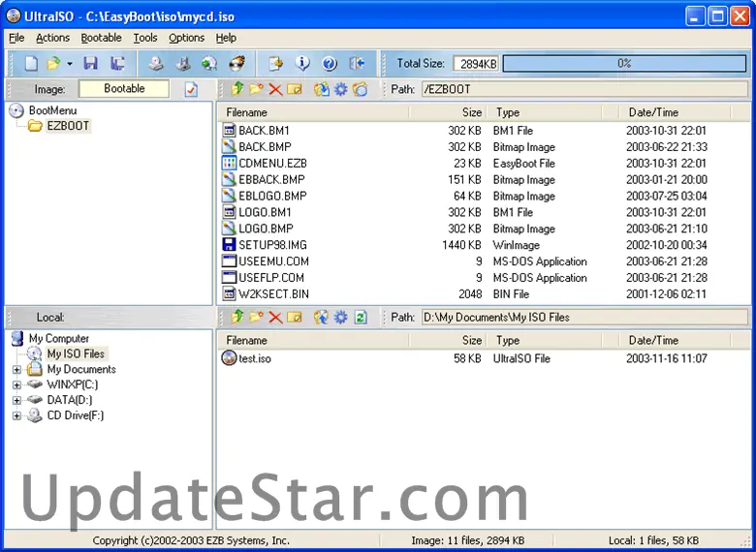Screen dimensions: 756x552
Task: Click the Total Size 2894KB field
Action: [x=475, y=64]
